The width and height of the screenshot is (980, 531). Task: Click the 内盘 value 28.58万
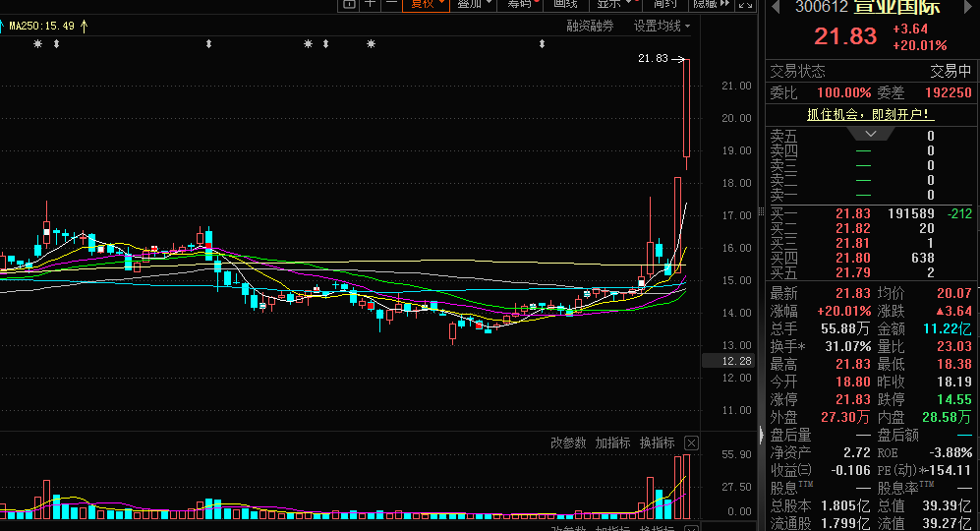(x=948, y=417)
